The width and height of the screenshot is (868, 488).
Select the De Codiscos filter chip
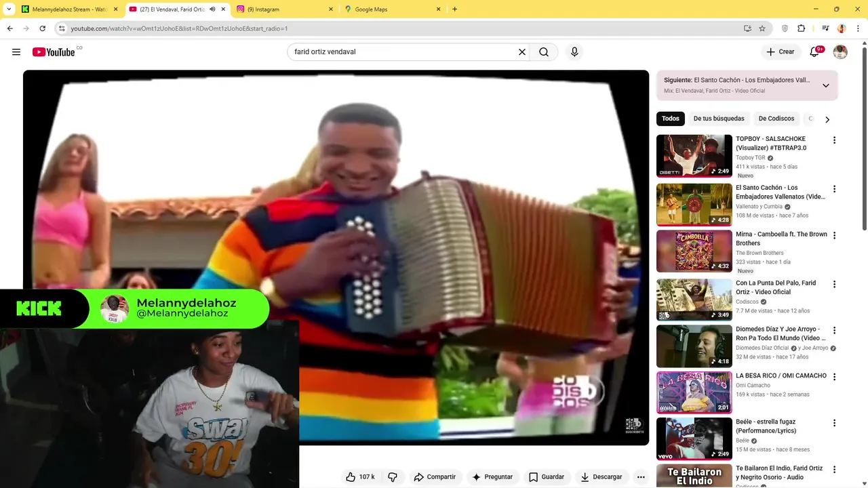776,119
